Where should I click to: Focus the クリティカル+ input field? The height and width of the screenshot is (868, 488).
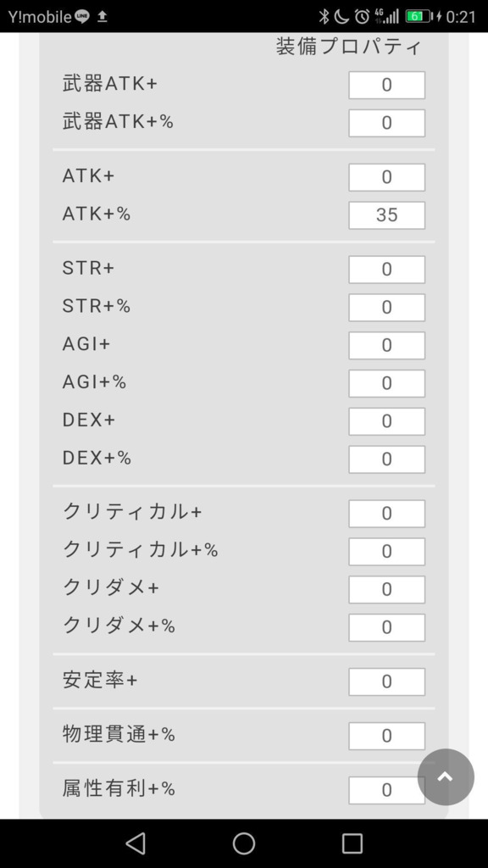[x=386, y=513]
